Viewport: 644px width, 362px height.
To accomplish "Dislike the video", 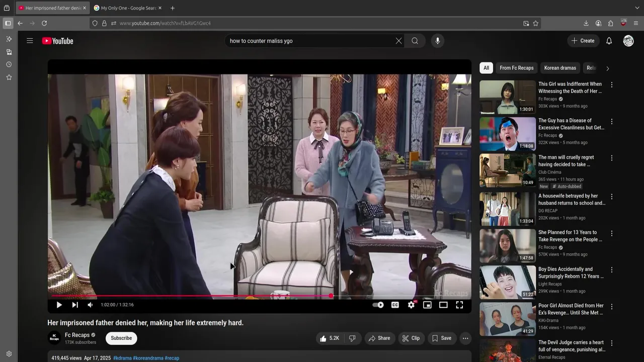I will tap(353, 338).
